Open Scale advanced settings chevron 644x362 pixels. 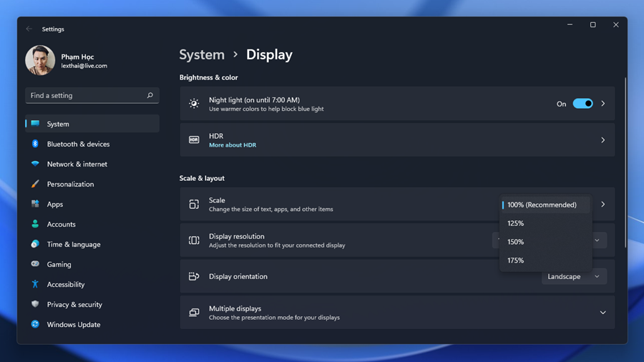point(603,204)
